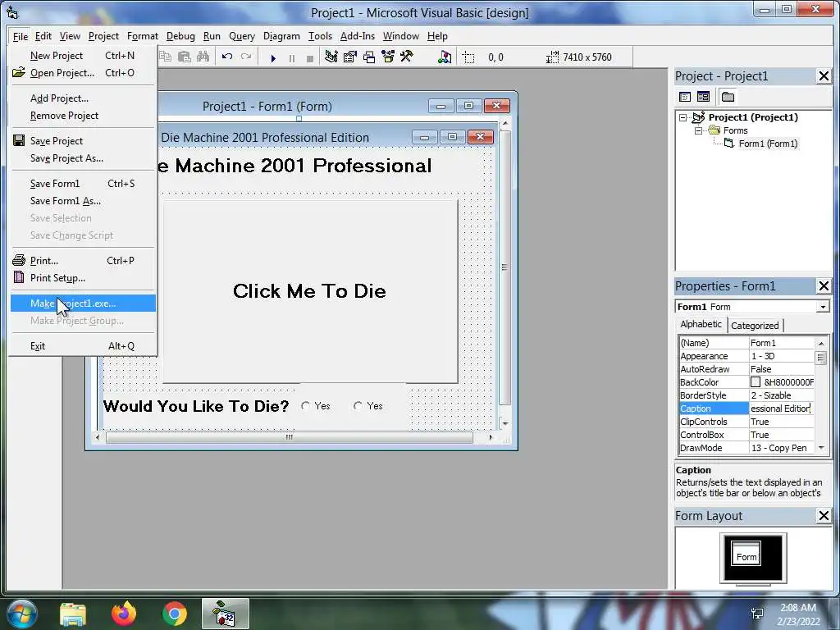Show the Form Layout Window via toolbar icon

[369, 57]
